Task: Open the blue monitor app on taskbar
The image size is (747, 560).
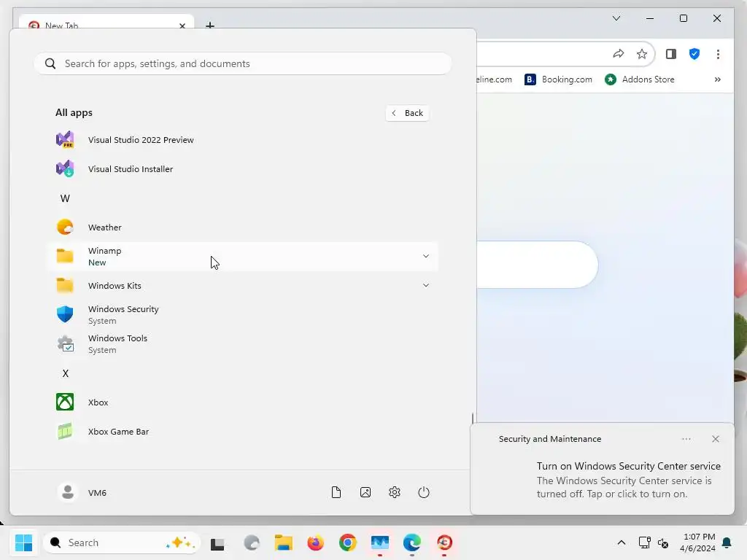Action: click(379, 542)
